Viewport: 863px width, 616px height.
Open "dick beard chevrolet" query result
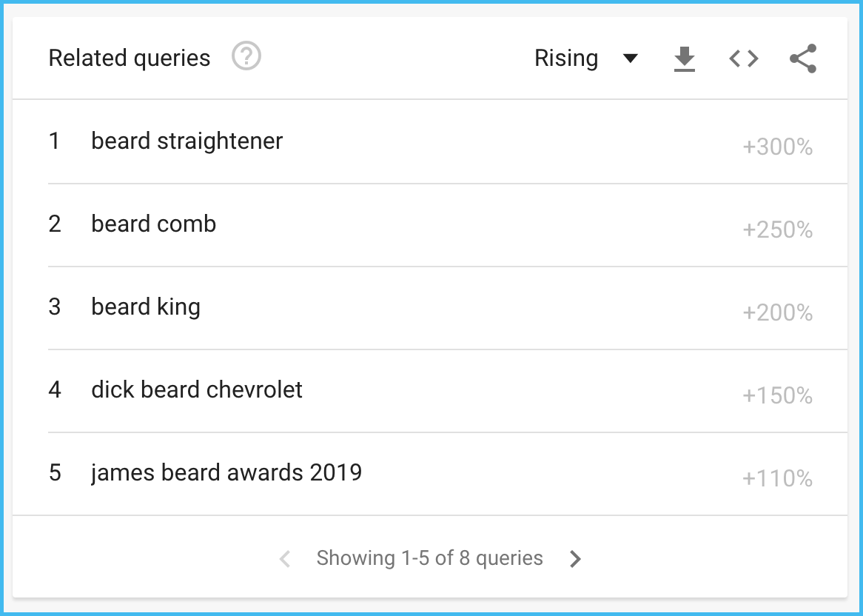coord(197,389)
